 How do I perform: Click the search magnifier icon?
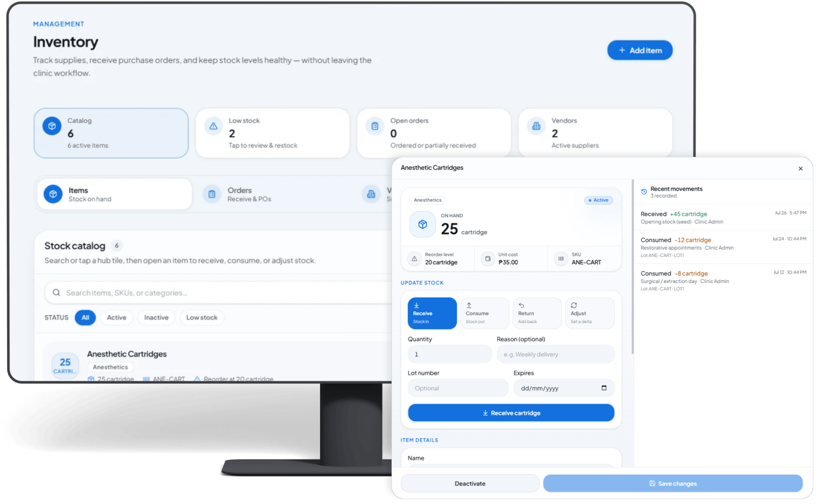[x=56, y=292]
